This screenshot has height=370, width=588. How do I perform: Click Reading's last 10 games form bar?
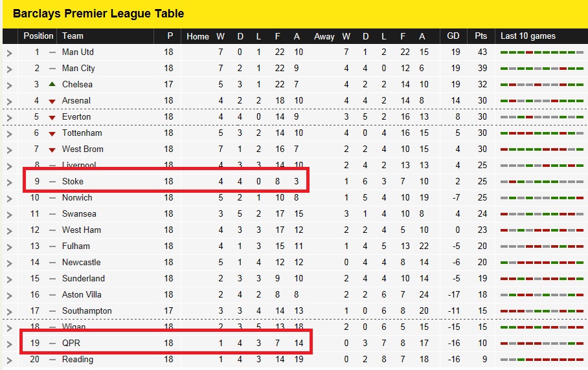(x=542, y=360)
